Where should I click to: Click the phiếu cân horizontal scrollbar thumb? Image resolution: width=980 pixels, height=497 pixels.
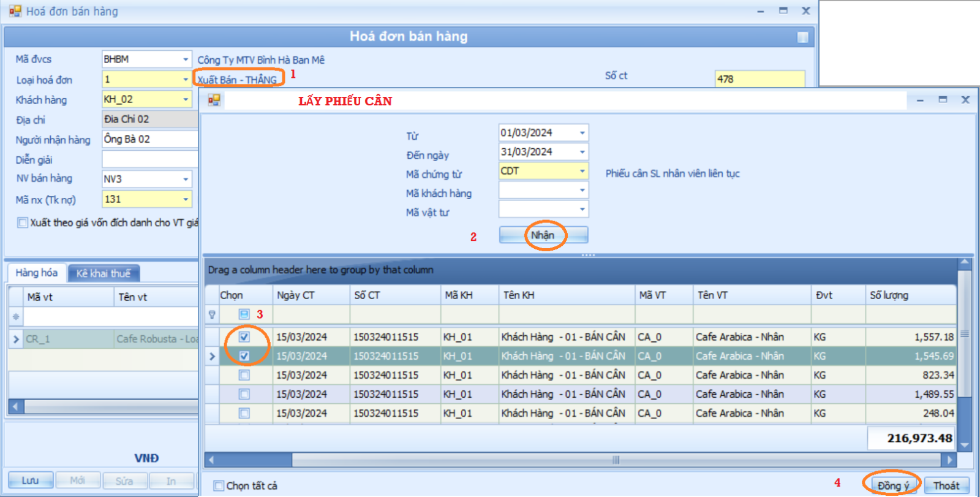pos(616,460)
